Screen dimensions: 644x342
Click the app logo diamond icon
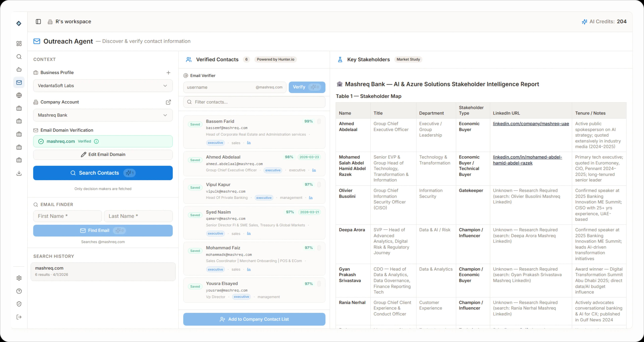(x=19, y=23)
